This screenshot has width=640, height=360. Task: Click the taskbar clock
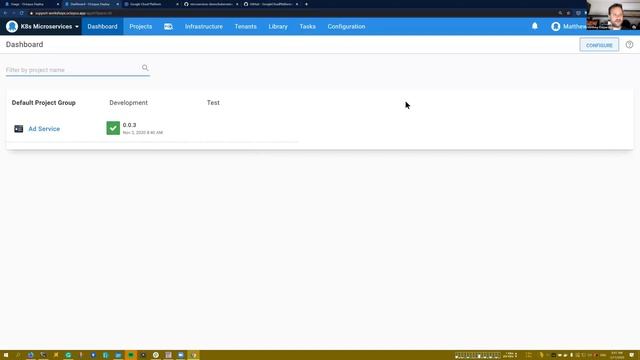click(616, 355)
